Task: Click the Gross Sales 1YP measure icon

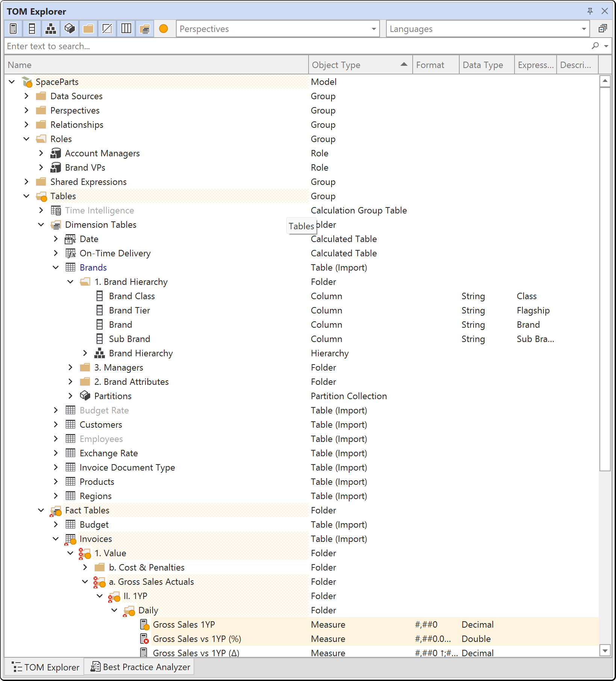Action: click(145, 625)
